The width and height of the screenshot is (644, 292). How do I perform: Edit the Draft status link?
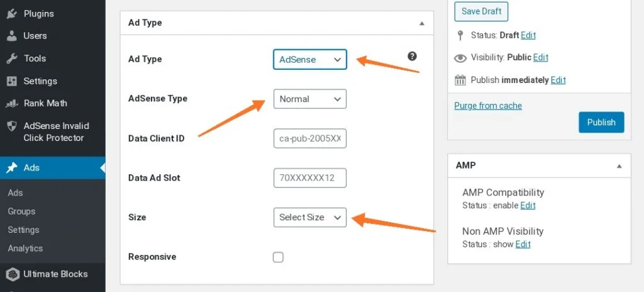[528, 35]
